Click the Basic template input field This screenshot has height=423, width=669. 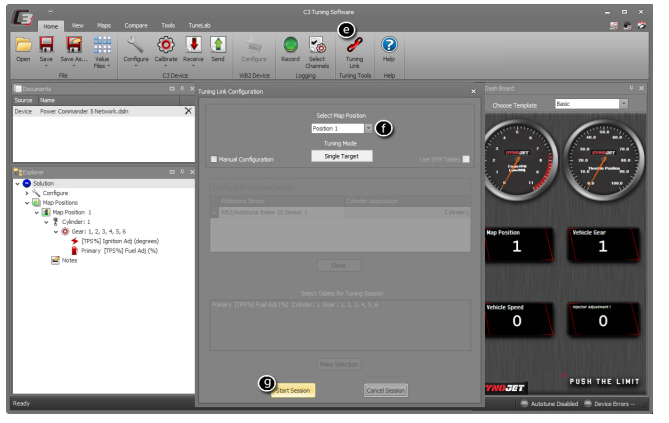coord(587,104)
